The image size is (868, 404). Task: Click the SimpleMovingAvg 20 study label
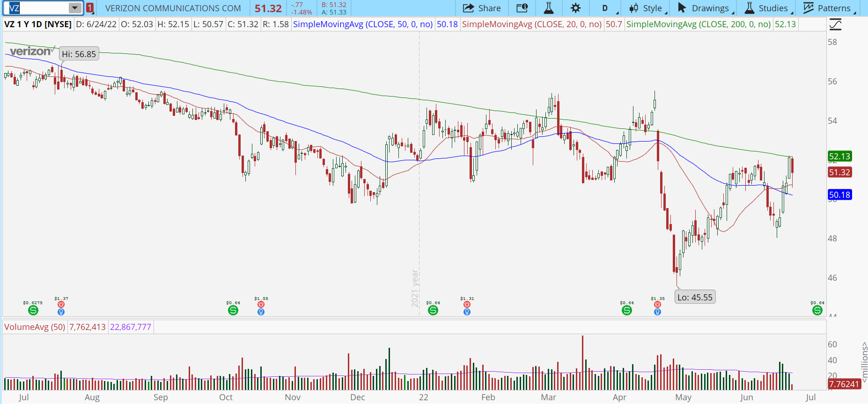(x=532, y=24)
